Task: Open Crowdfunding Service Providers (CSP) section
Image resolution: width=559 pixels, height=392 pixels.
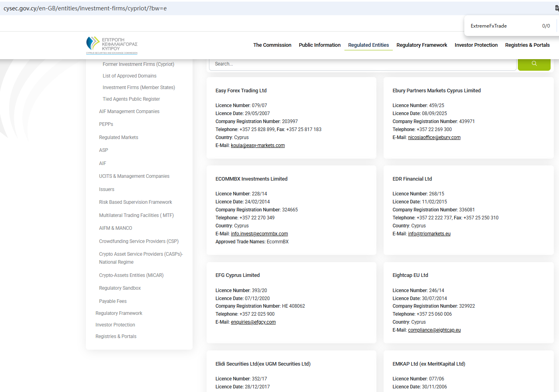Action: click(x=139, y=241)
